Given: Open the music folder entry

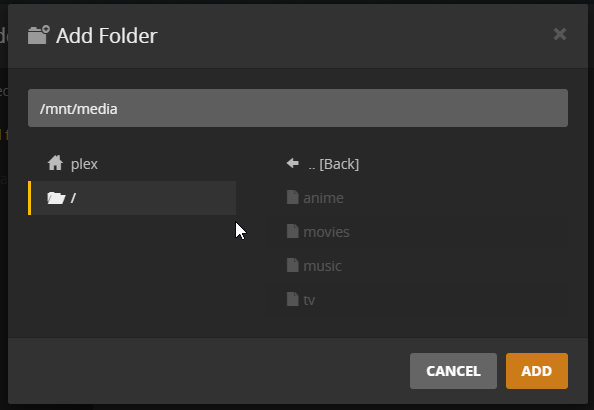Looking at the screenshot, I should (x=418, y=266).
